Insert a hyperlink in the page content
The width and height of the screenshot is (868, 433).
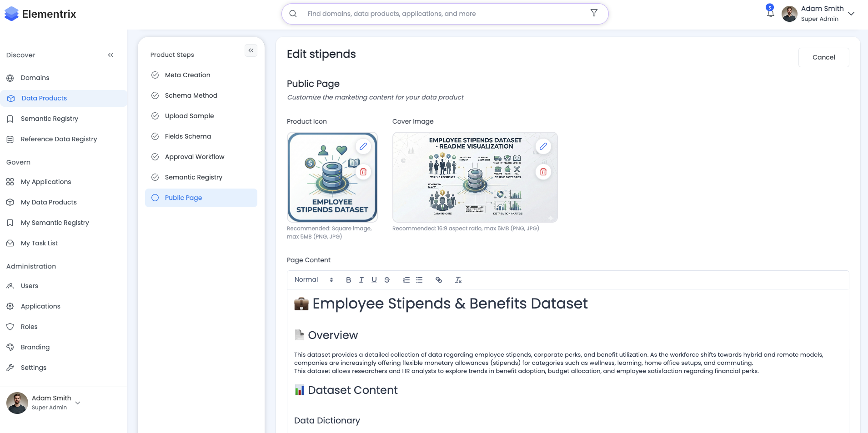point(439,280)
